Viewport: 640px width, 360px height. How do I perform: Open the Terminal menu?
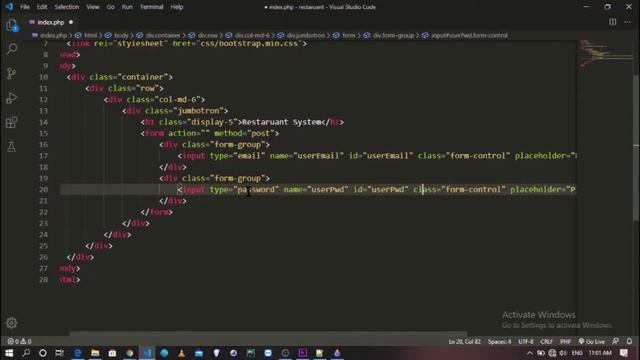pos(151,7)
